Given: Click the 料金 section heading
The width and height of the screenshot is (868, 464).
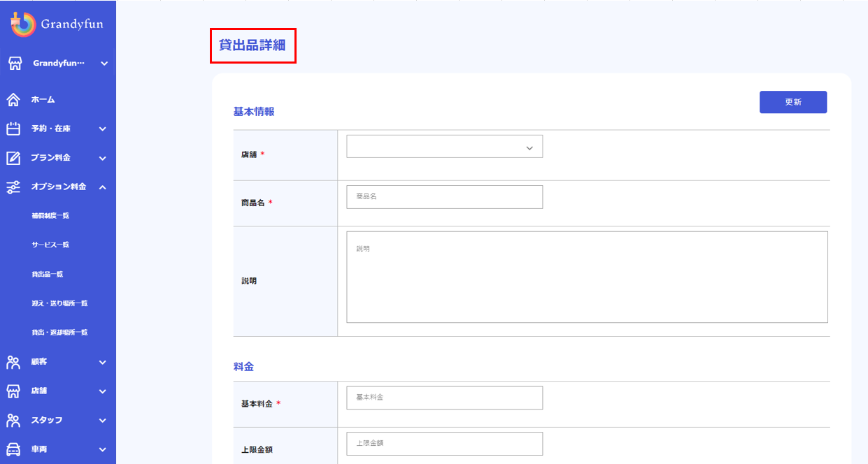Looking at the screenshot, I should 243,366.
